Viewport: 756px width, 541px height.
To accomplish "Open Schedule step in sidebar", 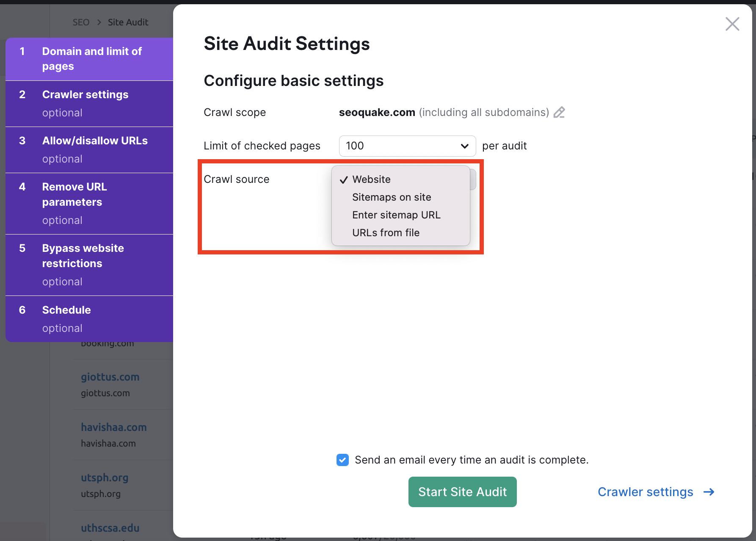I will point(89,319).
